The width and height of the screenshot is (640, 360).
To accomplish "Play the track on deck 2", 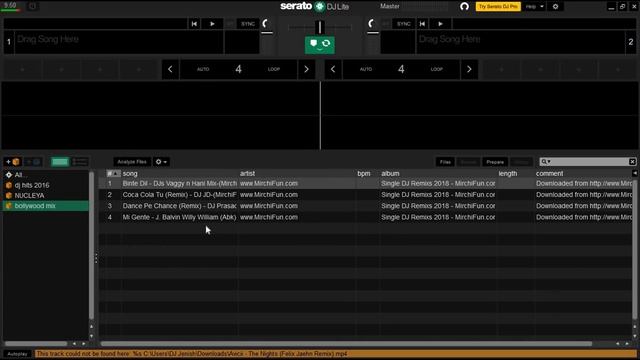I will pos(440,24).
